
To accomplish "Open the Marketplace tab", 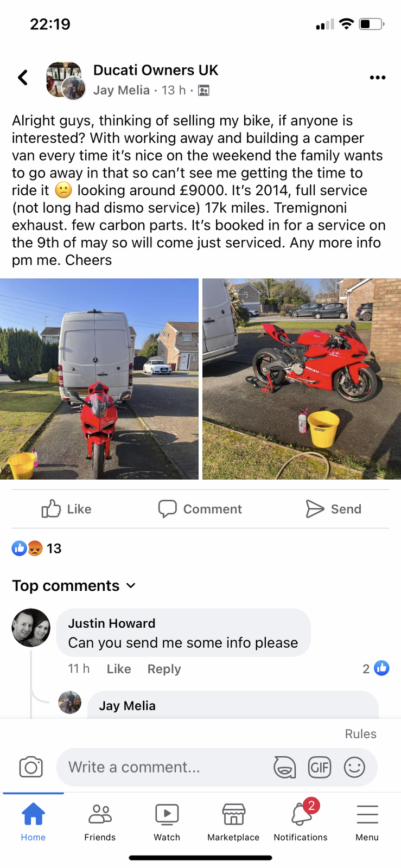I will coord(233,821).
